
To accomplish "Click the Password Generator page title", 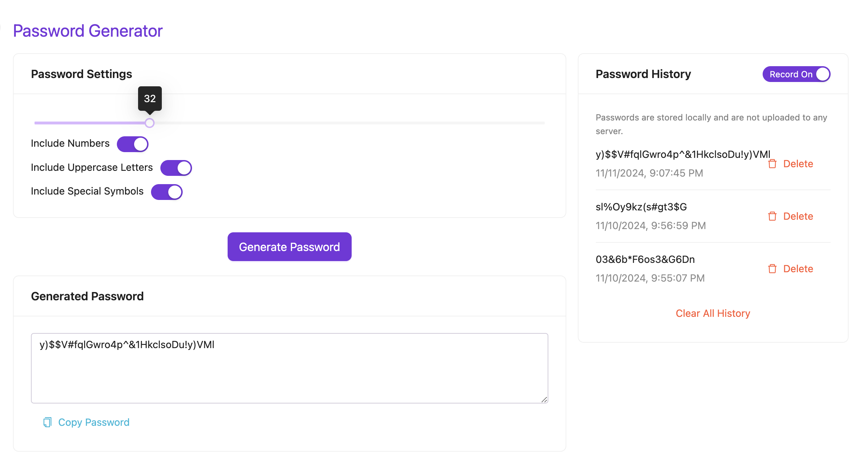I will point(88,31).
